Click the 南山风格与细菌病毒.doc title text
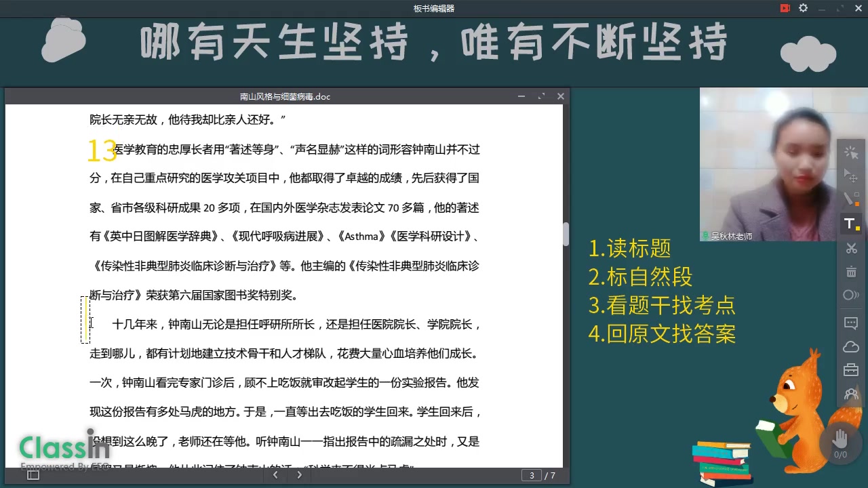This screenshot has height=488, width=868. (285, 97)
